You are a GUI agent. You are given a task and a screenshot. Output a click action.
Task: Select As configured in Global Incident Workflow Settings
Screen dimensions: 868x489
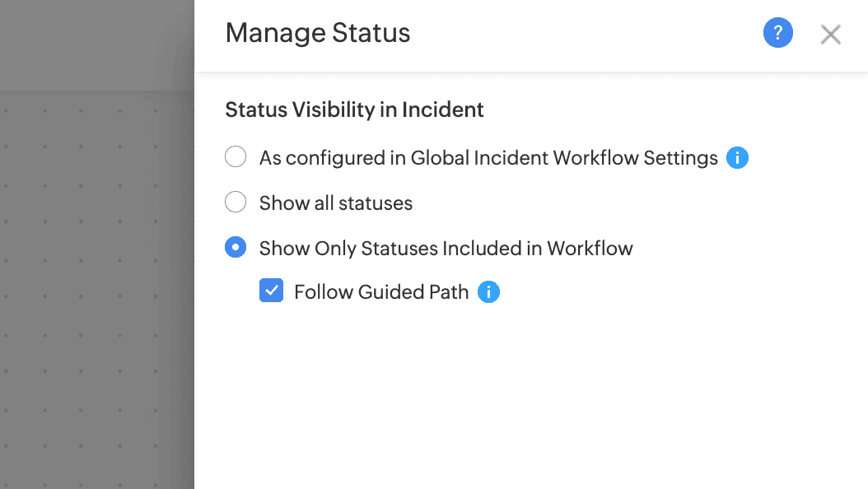click(236, 156)
